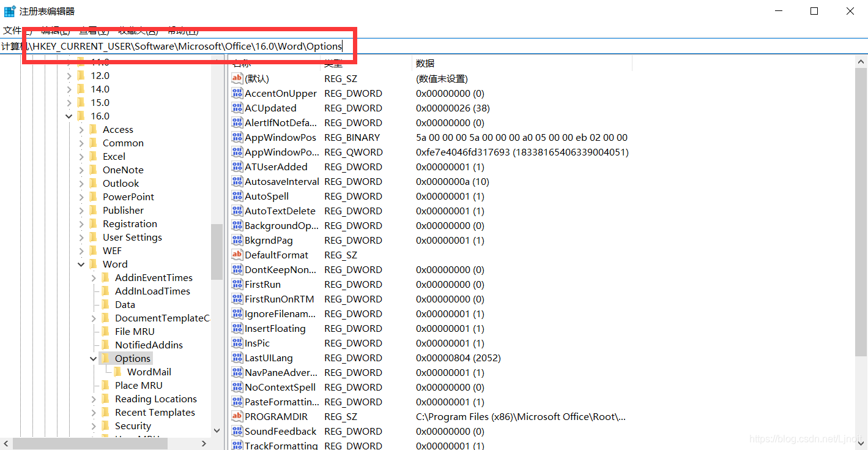
Task: Click the WordMail key folder icon
Action: coord(117,372)
